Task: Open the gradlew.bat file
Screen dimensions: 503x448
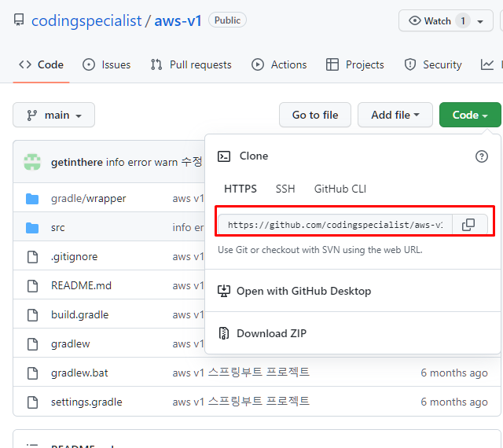Action: click(x=79, y=373)
